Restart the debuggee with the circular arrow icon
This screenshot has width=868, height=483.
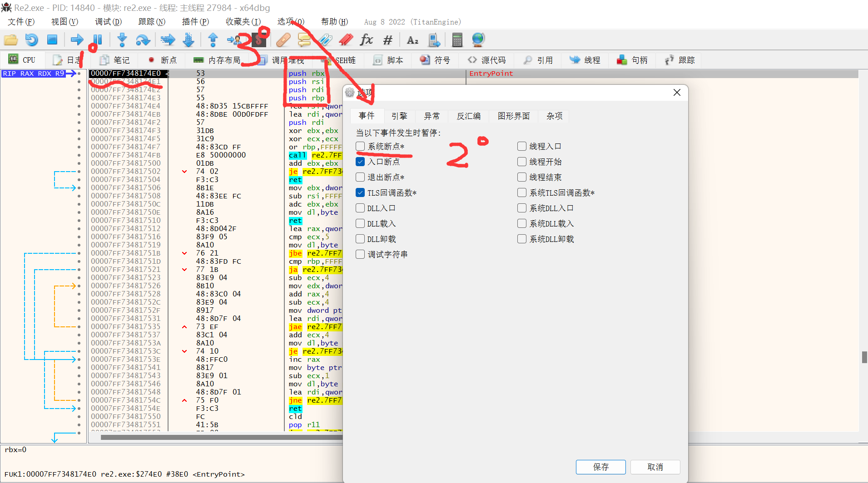point(31,40)
